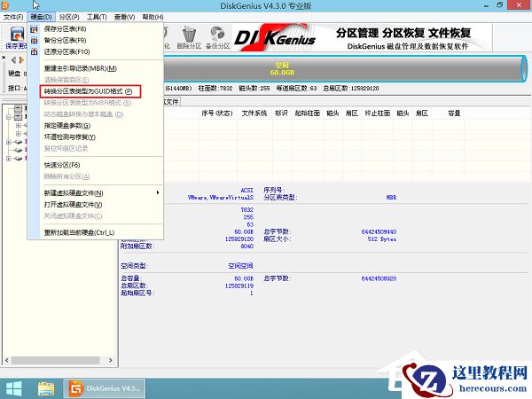
Task: Click left arrow of tree horizontal scrollbar
Action: coord(7,360)
